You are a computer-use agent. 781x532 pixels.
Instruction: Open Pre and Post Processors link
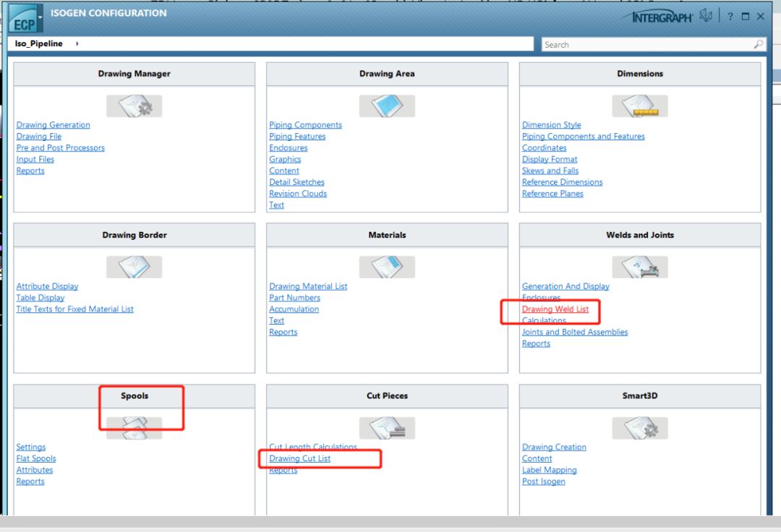point(60,147)
